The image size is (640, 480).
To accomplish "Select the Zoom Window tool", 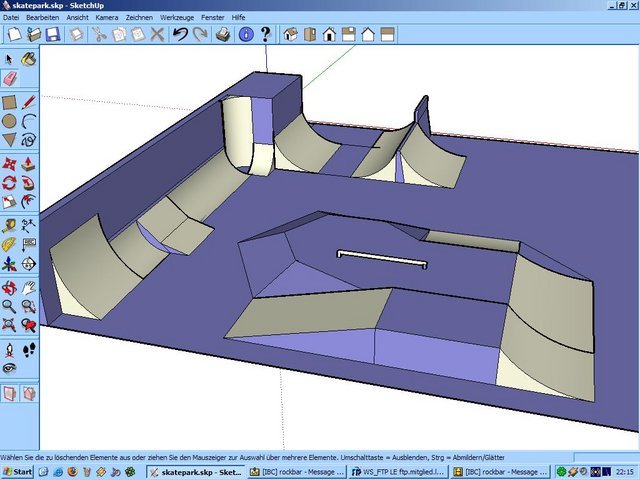I will pos(29,306).
